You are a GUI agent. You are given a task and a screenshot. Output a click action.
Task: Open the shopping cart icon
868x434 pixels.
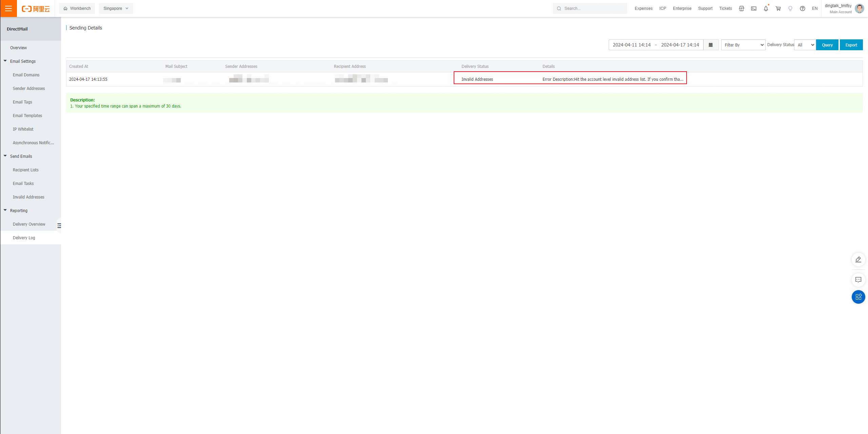point(778,8)
